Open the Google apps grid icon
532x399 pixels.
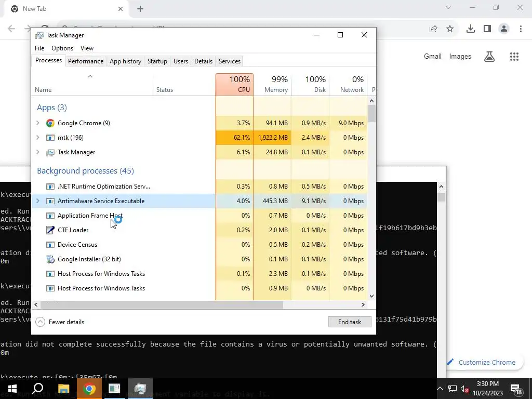coord(514,57)
